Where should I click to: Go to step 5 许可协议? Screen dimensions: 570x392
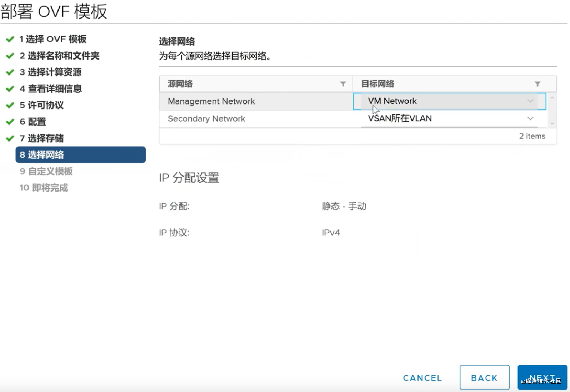click(41, 105)
